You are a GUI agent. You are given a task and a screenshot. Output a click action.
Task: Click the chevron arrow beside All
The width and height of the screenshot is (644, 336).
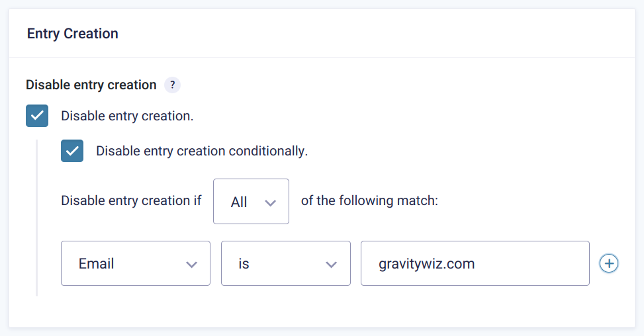pyautogui.click(x=270, y=203)
